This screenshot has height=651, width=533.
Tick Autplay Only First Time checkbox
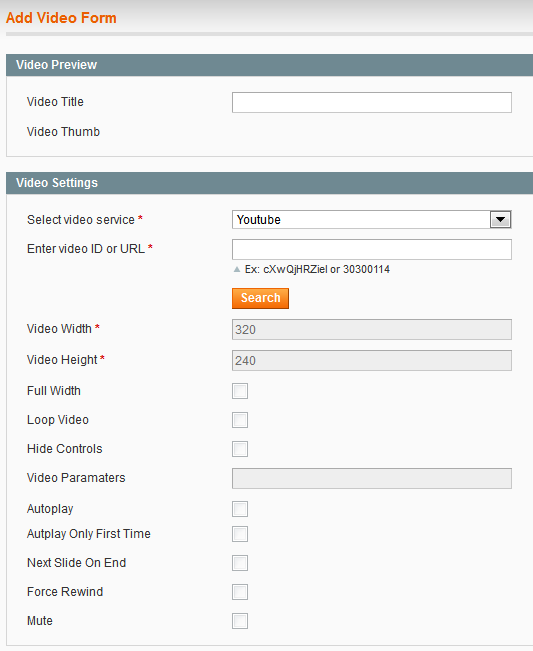(240, 534)
